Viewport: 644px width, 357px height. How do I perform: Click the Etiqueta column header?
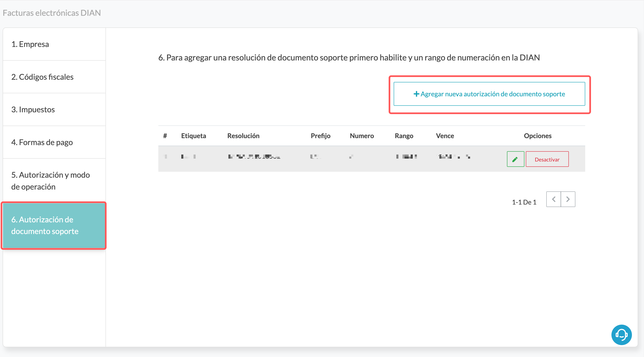[x=194, y=136]
